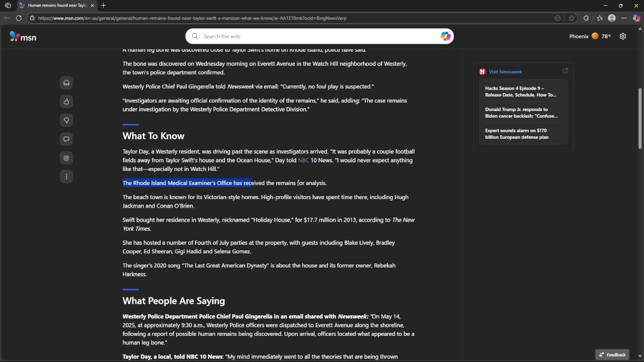The width and height of the screenshot is (644, 362).
Task: Click the MSN logo
Action: coord(23,37)
